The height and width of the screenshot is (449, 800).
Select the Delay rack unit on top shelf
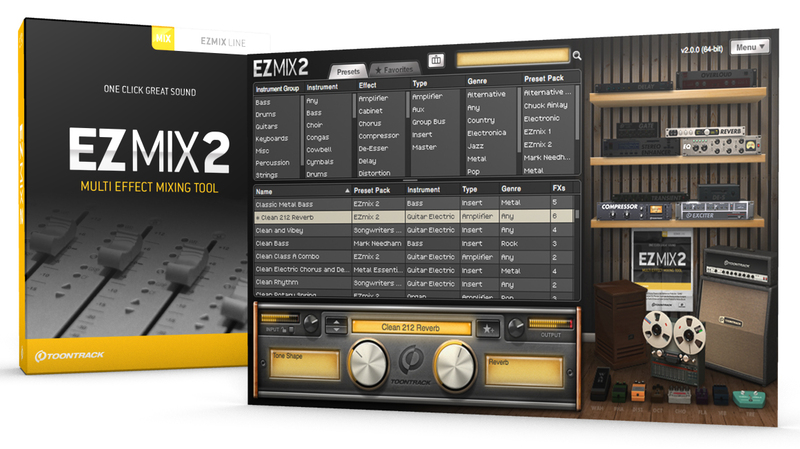[x=636, y=87]
